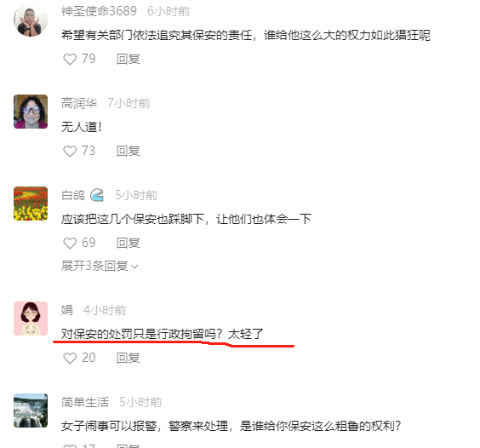This screenshot has height=448, width=480.
Task: Open the waterfall avatar of 简单生活
Action: click(31, 411)
